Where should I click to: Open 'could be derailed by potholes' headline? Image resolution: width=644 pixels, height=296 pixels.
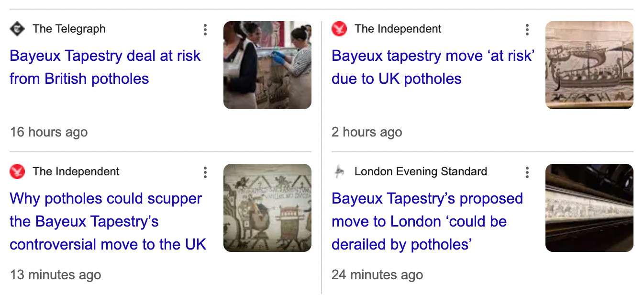pos(427,221)
